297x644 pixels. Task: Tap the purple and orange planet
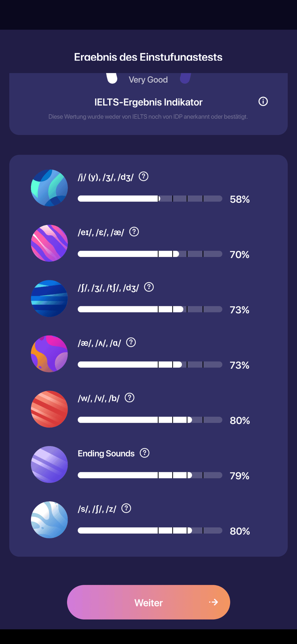click(49, 354)
